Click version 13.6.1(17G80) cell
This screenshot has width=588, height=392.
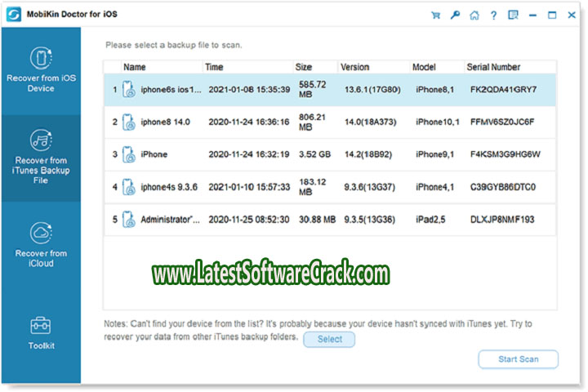[372, 90]
